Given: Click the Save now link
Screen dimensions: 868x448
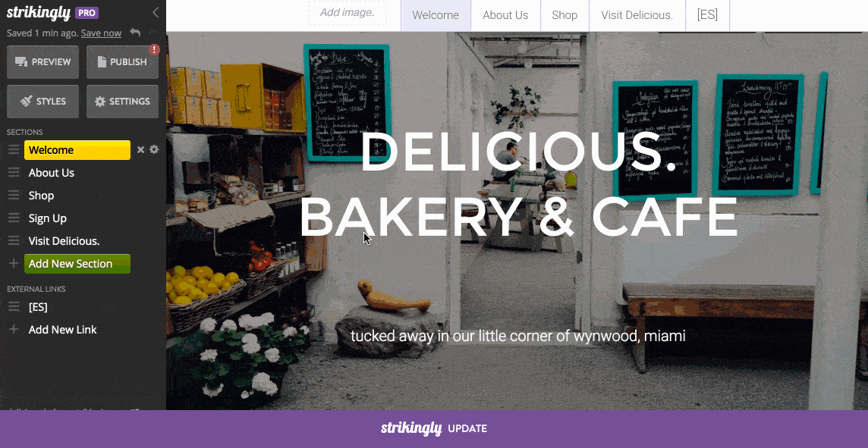Looking at the screenshot, I should pyautogui.click(x=101, y=33).
